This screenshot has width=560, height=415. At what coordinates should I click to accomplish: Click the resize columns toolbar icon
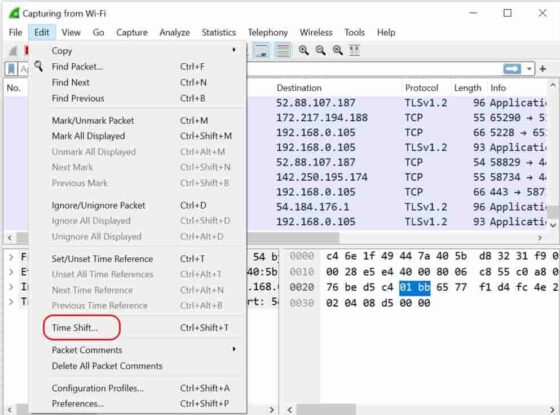(354, 50)
